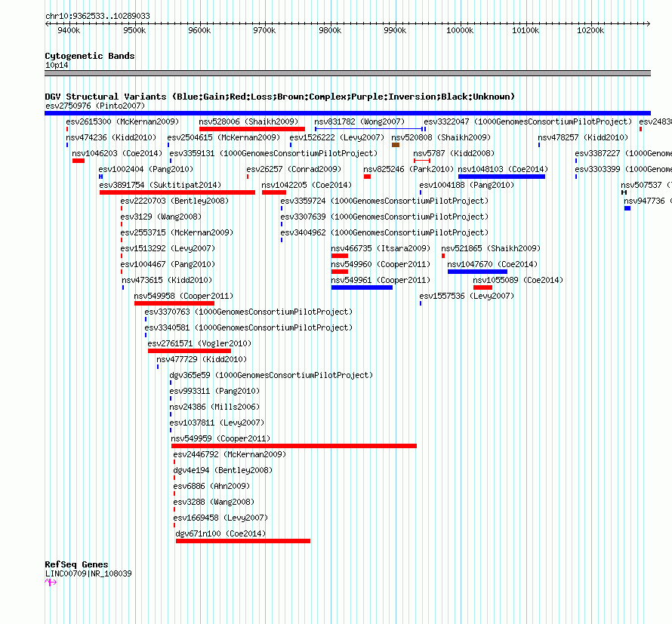The width and height of the screenshot is (672, 624).
Task: Open nsv478257 (Kidd2010) label
Action: (x=584, y=137)
